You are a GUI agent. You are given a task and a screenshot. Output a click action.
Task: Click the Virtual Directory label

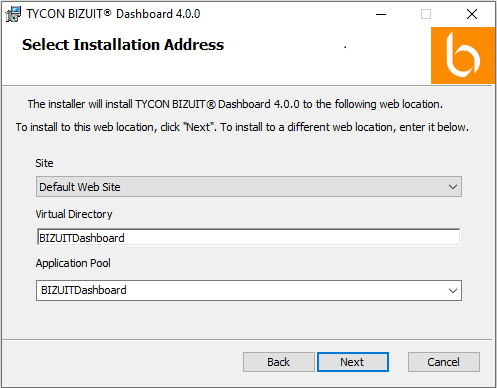click(x=74, y=214)
